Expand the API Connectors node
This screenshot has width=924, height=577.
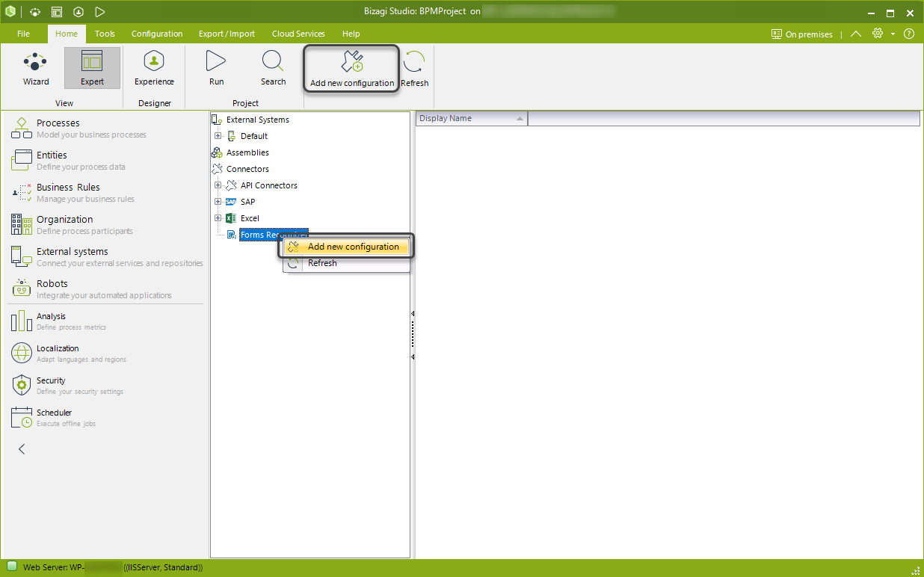(x=218, y=185)
